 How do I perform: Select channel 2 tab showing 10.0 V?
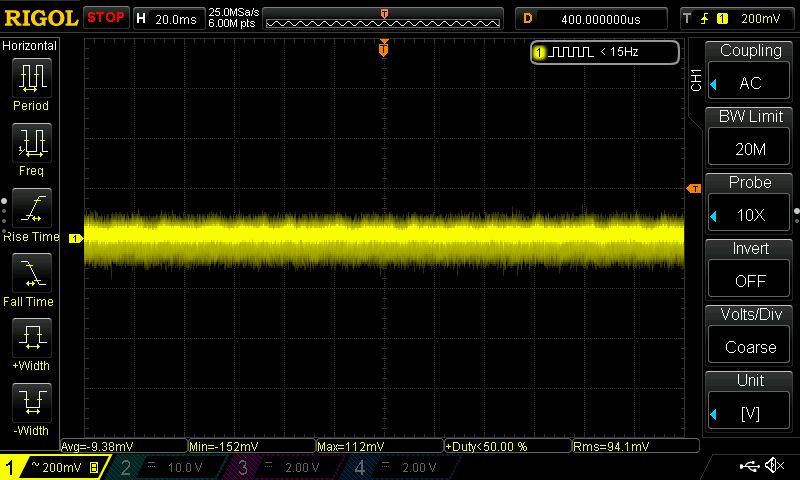point(166,467)
